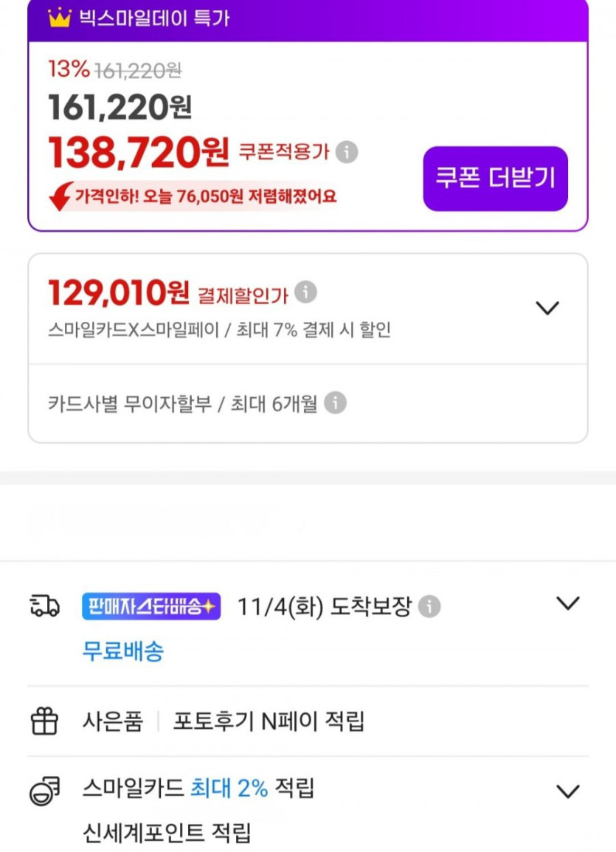616x852 pixels.
Task: Tap the 판매자스타배송 badge
Action: click(150, 607)
